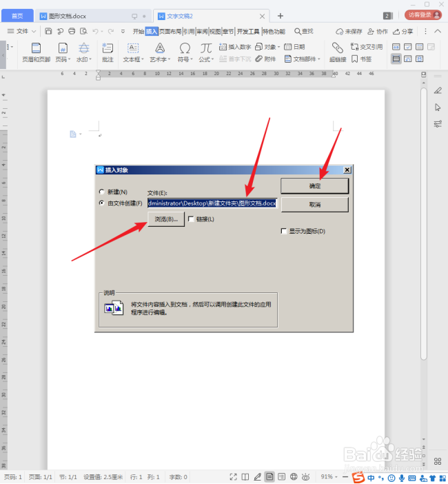Click 取消 button in dialog
This screenshot has width=448, height=484.
(315, 204)
